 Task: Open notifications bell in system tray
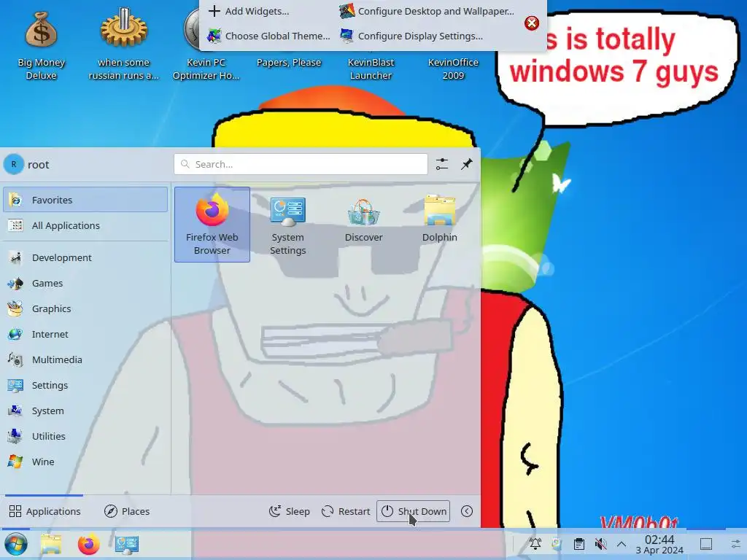click(x=535, y=544)
